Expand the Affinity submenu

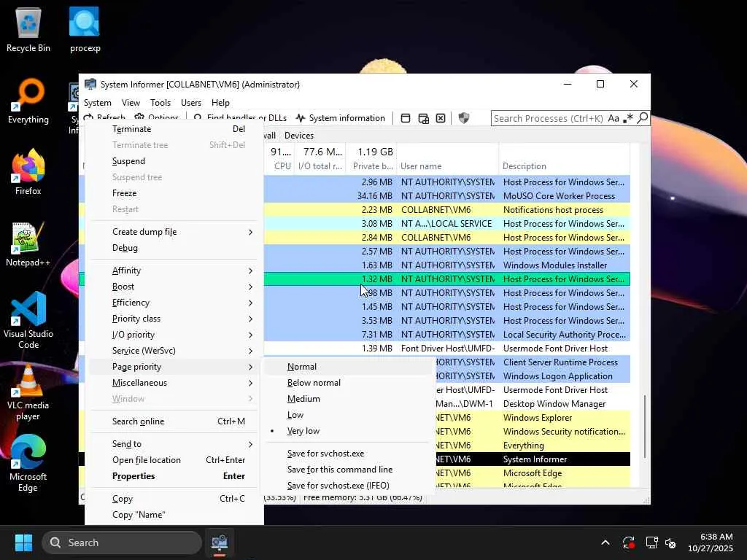174,271
